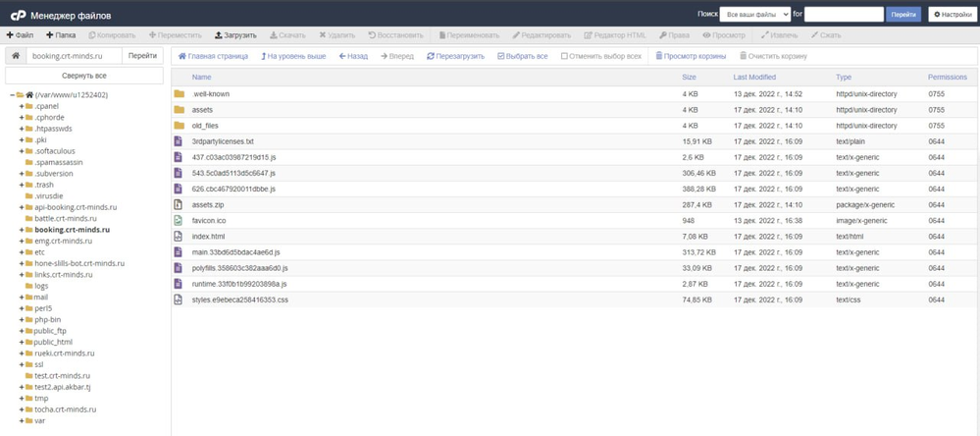
Task: Click the favicon.ico image file icon
Action: pos(179,220)
